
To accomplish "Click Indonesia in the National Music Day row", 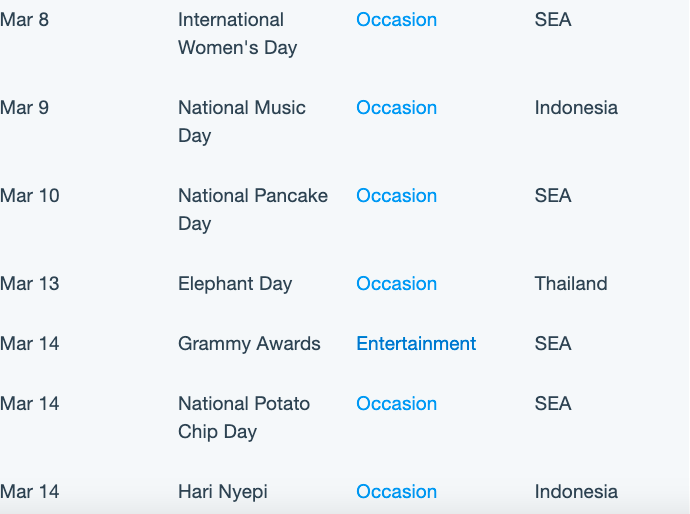I will pyautogui.click(x=576, y=108).
